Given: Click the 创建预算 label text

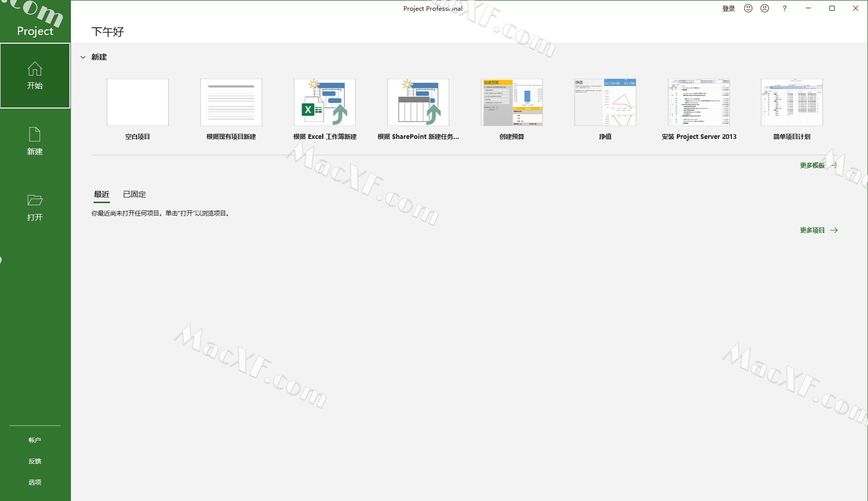Looking at the screenshot, I should (x=512, y=136).
